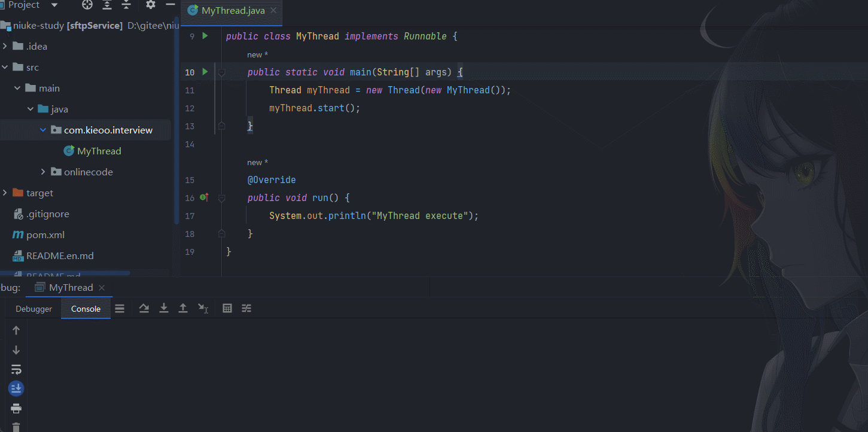Click Collapse All in Project panel
Screen dimensions: 868x432
pyautogui.click(x=126, y=5)
